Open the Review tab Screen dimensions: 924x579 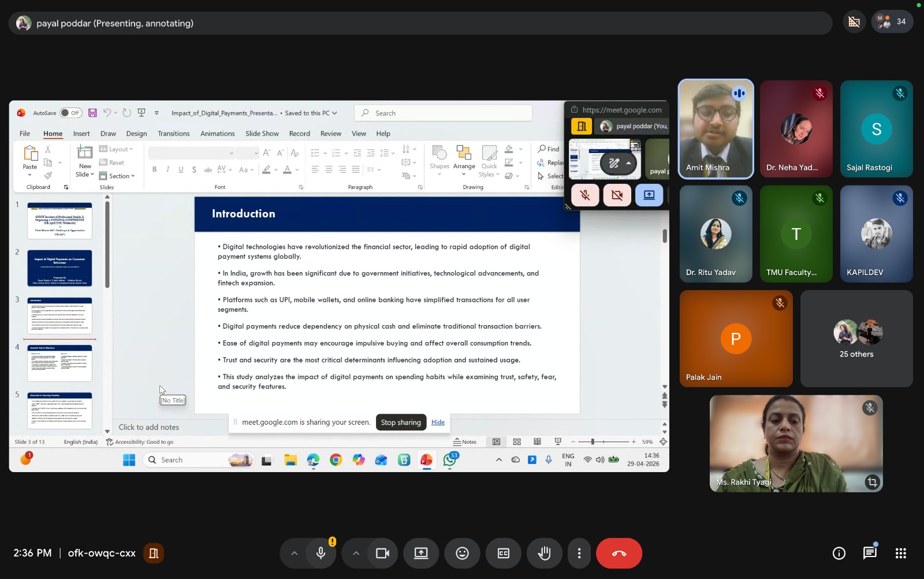331,133
